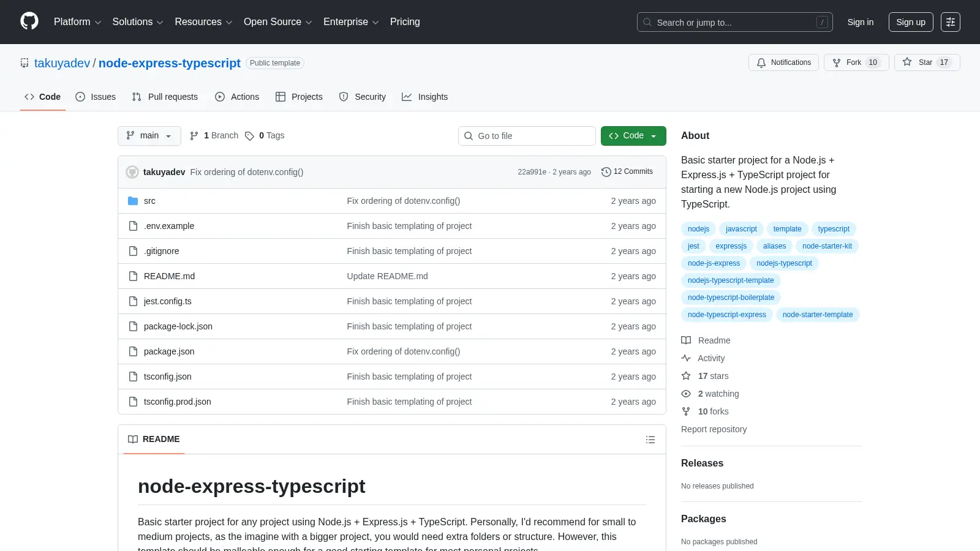Click the file icon for package-lock.json

click(x=133, y=326)
